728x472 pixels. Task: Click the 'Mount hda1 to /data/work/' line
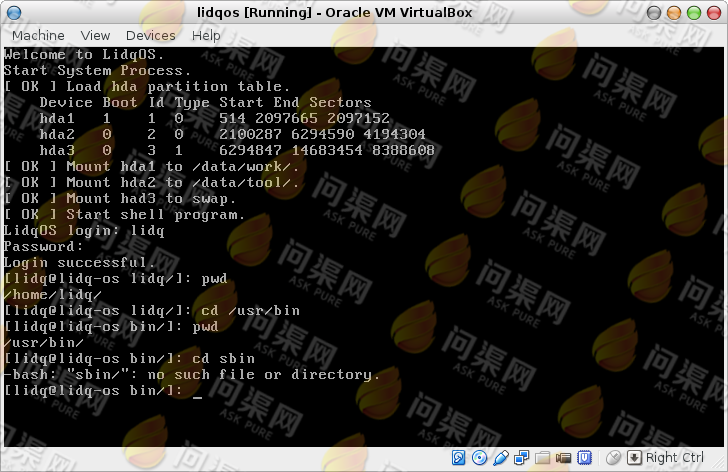click(151, 167)
